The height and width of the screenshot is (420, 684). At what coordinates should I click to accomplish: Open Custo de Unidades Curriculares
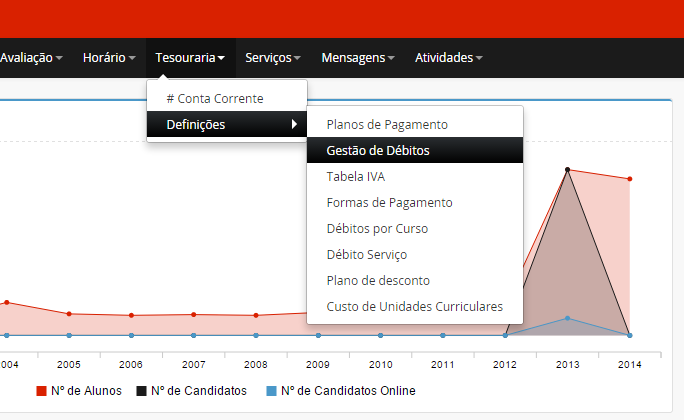[414, 307]
